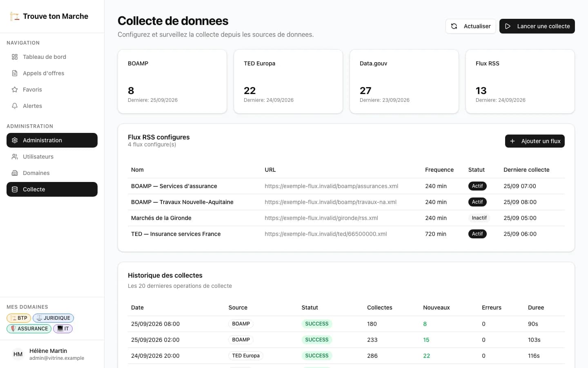The width and height of the screenshot is (588, 368).
Task: Select row BOAMP — Travaux Nouvelle-Aquitaine
Action: coord(346,202)
